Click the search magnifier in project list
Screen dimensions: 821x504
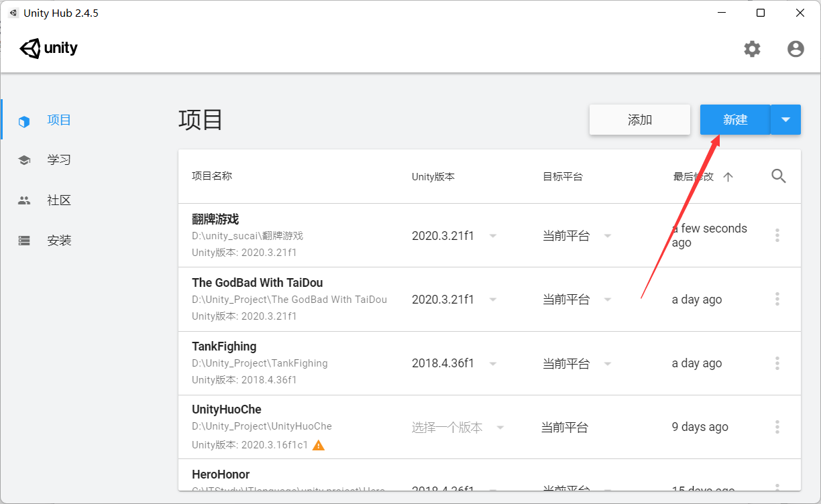point(778,176)
